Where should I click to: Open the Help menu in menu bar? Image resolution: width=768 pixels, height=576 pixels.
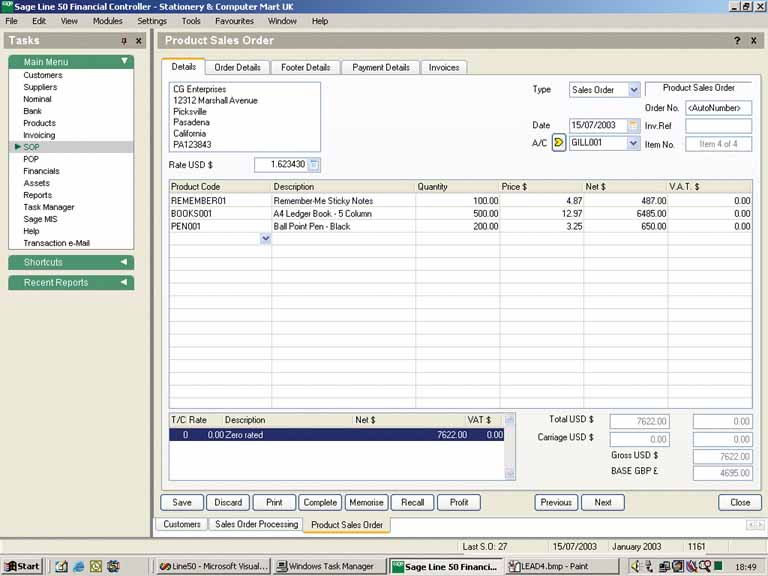(x=320, y=21)
